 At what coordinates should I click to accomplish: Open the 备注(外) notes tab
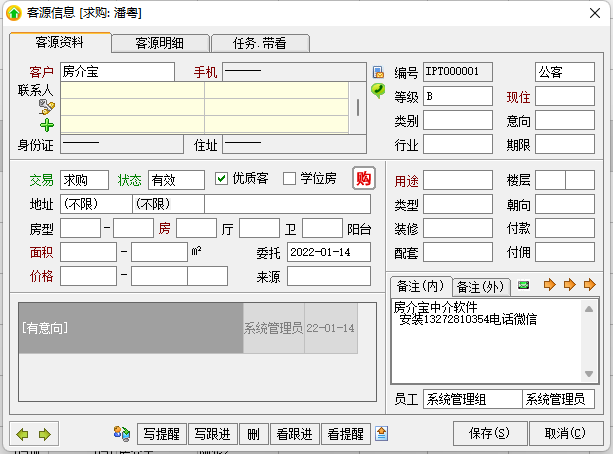(x=483, y=287)
